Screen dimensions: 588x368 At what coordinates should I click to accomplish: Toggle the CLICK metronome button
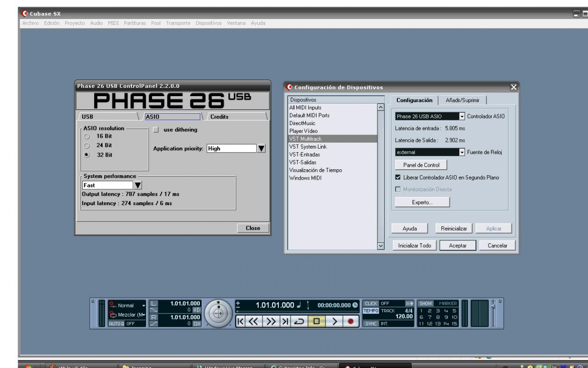371,303
